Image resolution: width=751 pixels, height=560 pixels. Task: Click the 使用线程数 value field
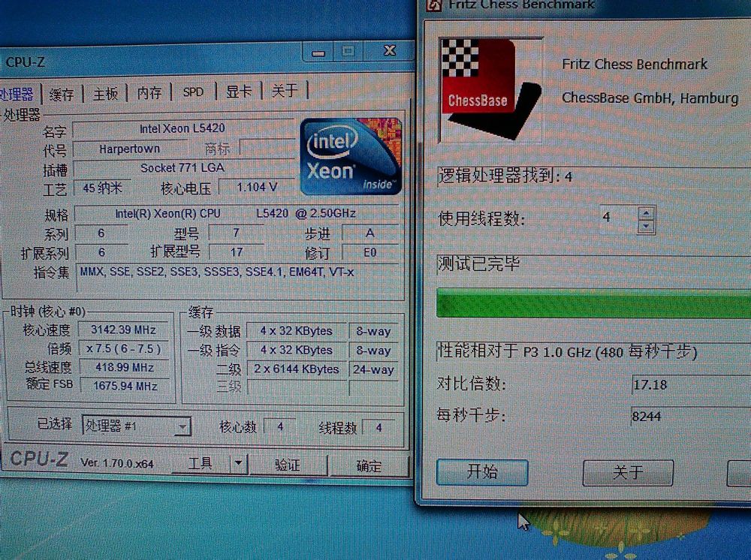(x=619, y=218)
